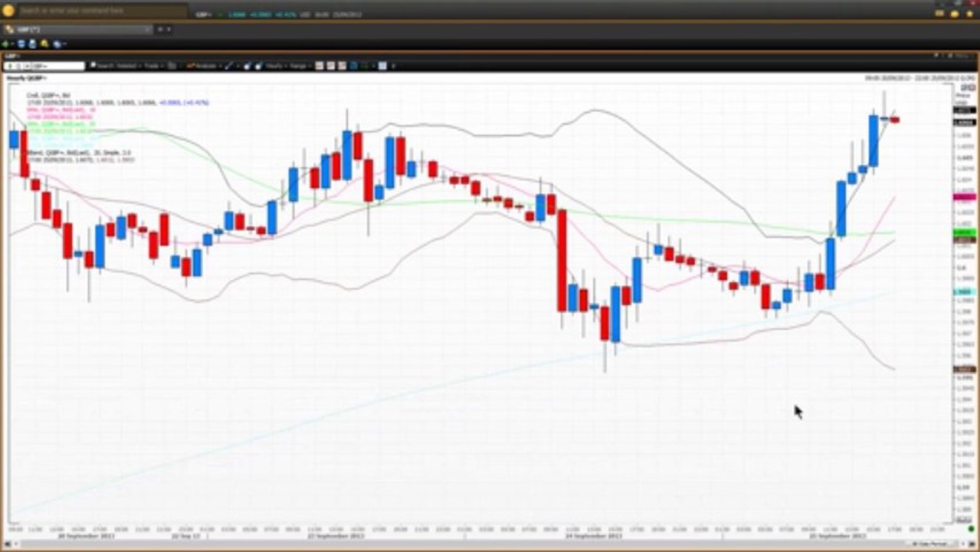Click the yellow alert bell icon

tap(44, 44)
